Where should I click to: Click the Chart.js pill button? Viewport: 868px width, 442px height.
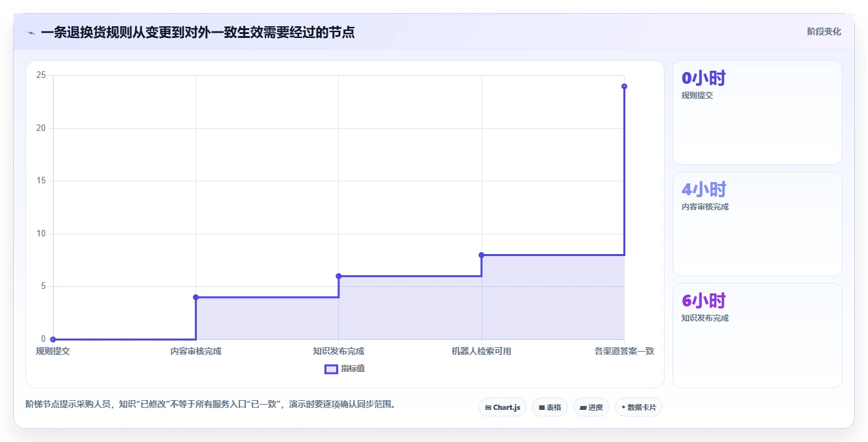[x=502, y=407]
